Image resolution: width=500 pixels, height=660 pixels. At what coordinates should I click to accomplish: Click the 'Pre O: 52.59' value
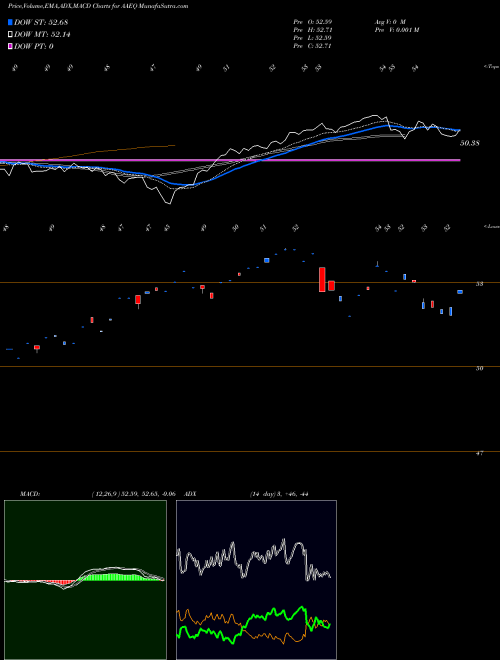[x=312, y=21]
